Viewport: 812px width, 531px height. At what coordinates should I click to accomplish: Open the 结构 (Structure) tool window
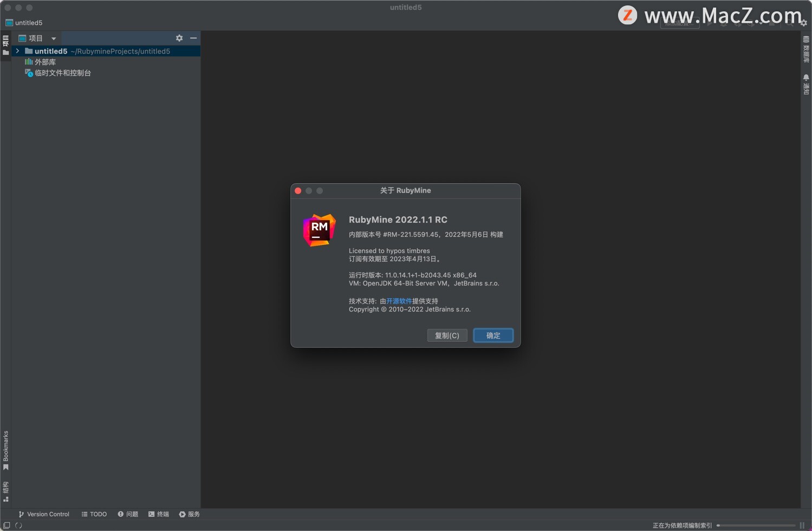[x=5, y=491]
